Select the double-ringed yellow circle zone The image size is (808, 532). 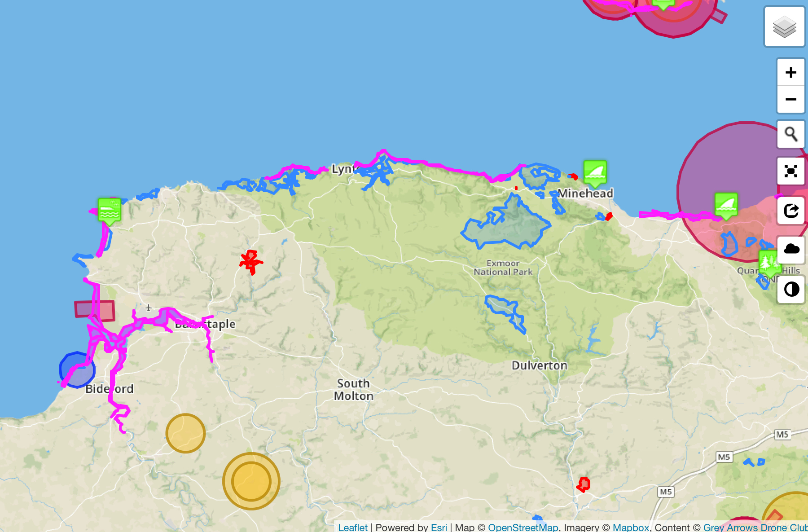(x=251, y=481)
